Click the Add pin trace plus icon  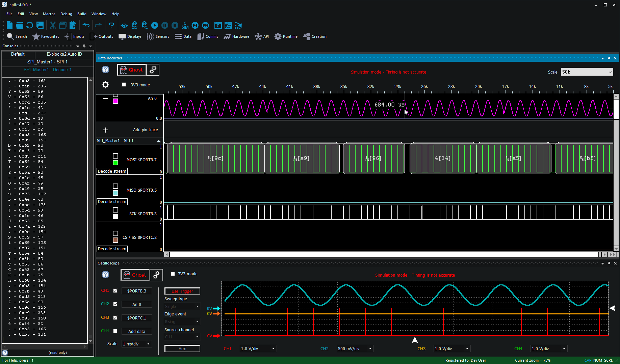point(105,130)
